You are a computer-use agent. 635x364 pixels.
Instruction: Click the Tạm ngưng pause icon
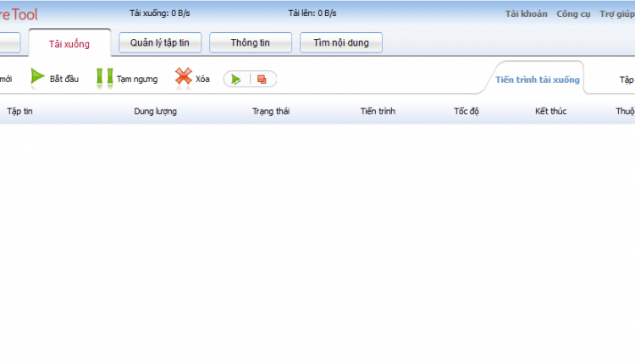click(104, 77)
